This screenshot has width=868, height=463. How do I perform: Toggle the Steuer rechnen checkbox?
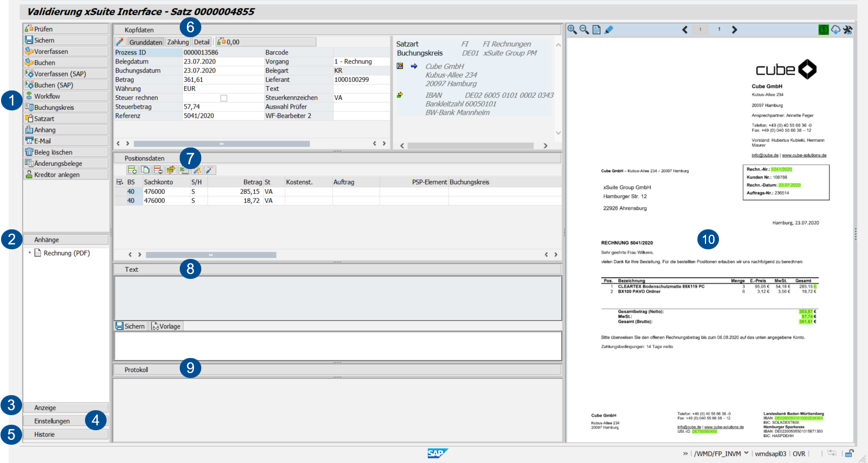coord(224,98)
